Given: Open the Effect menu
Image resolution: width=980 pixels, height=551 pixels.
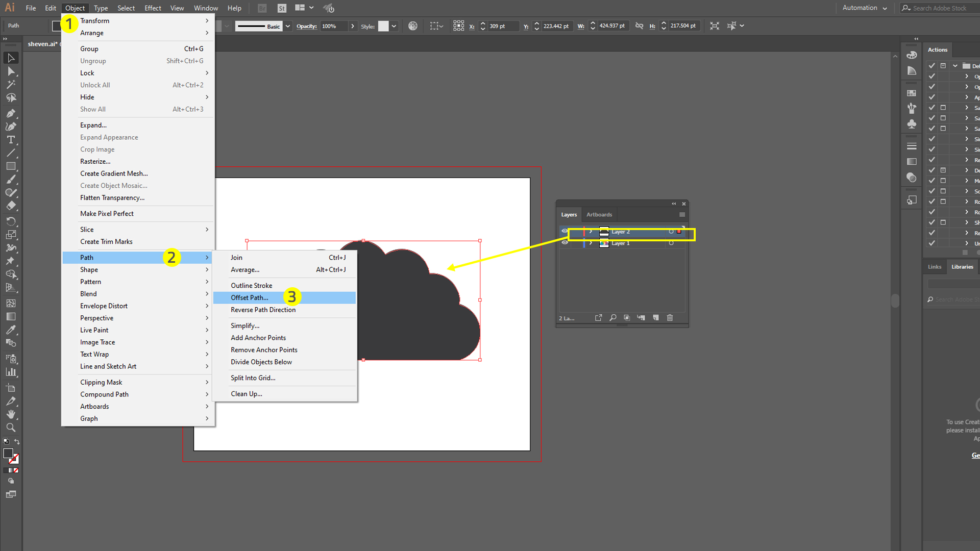Looking at the screenshot, I should coord(153,8).
